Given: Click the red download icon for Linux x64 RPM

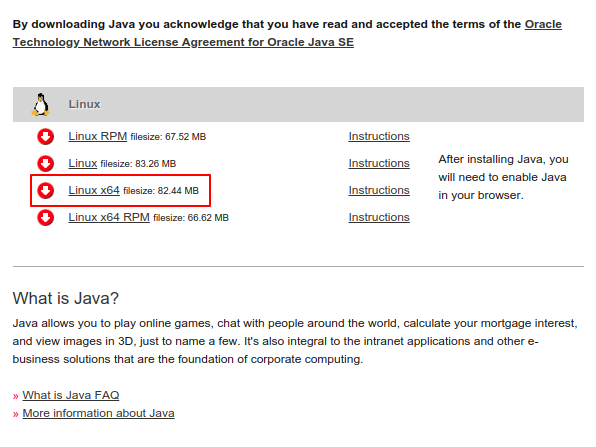Looking at the screenshot, I should click(x=46, y=217).
